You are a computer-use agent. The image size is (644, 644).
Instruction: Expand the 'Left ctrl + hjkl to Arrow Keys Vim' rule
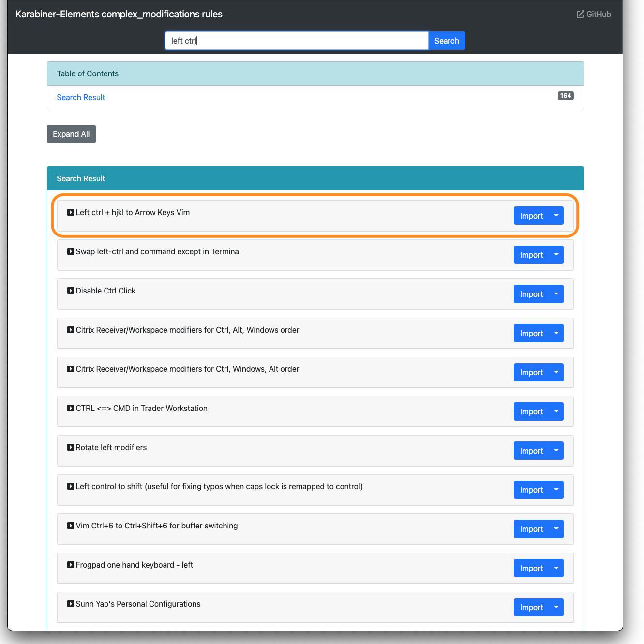71,213
